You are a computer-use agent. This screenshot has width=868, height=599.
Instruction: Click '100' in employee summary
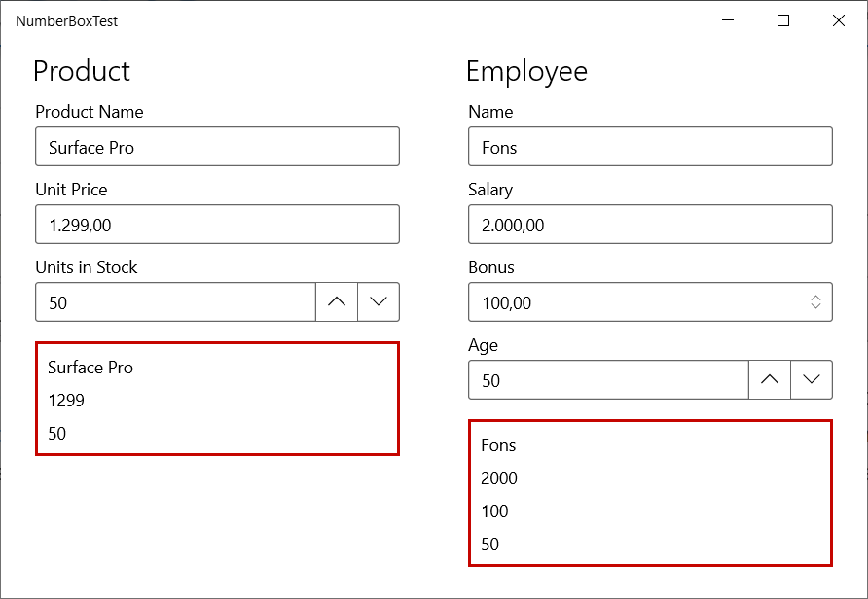494,511
